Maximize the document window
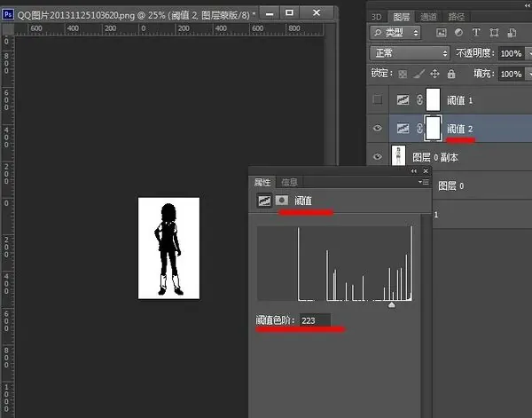Screen dimensions: 532x418 pos(289,13)
